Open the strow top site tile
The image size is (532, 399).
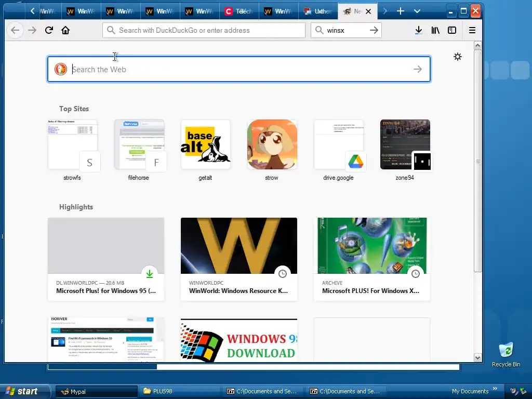(x=272, y=145)
